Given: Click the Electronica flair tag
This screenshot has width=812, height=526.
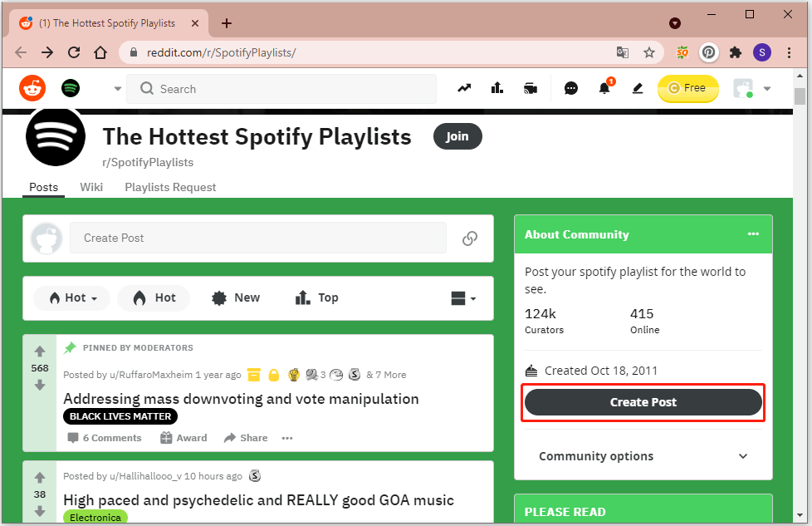Looking at the screenshot, I should [x=95, y=517].
